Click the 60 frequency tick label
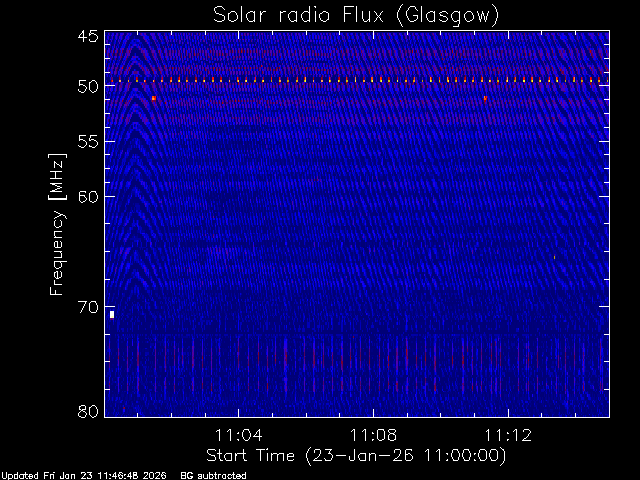Viewport: 640px width, 480px height. point(88,197)
